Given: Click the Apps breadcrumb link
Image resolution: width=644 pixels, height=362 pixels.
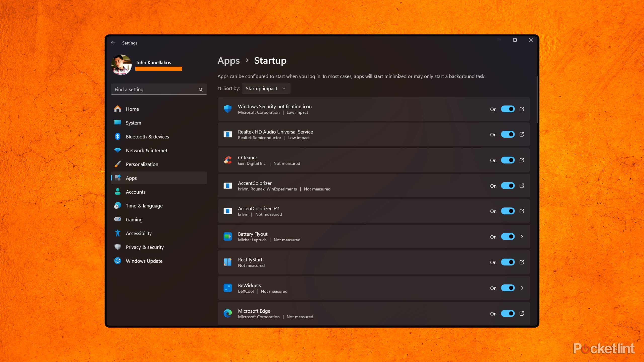Looking at the screenshot, I should pyautogui.click(x=228, y=61).
